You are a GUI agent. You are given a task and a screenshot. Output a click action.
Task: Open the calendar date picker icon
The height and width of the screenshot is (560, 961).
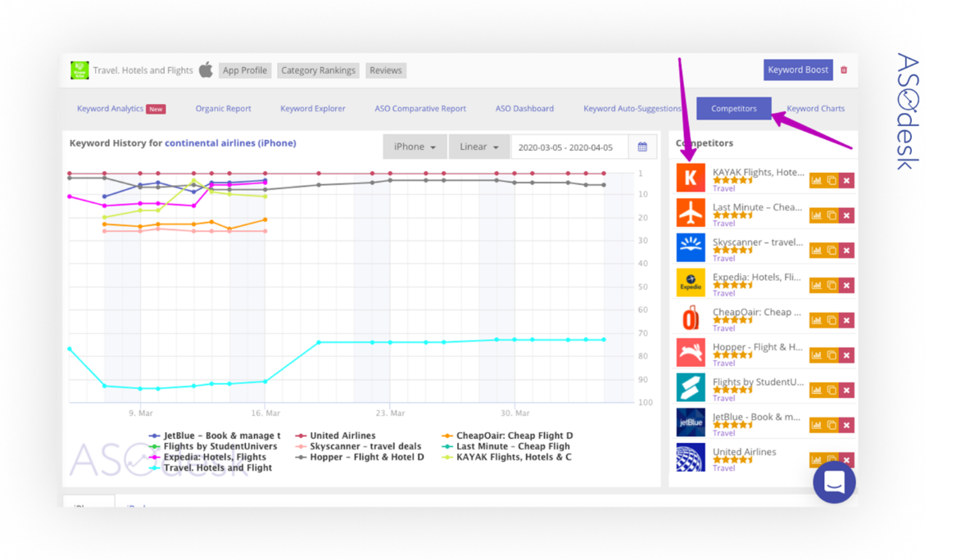[642, 147]
